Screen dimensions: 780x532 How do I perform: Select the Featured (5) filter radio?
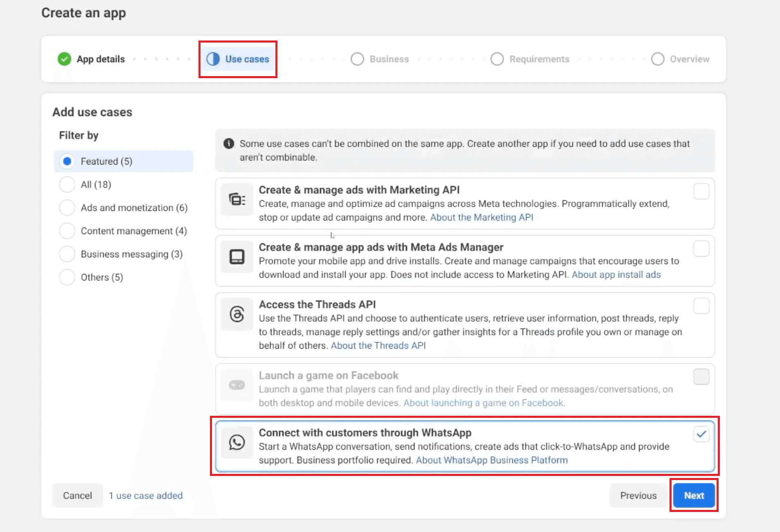[67, 161]
